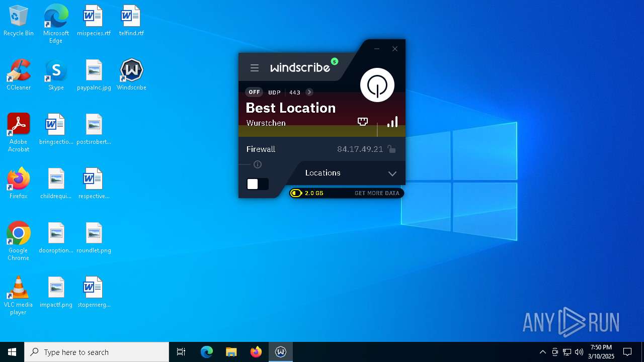
Task: Select the Windscribe desktop shortcut
Action: click(x=131, y=75)
